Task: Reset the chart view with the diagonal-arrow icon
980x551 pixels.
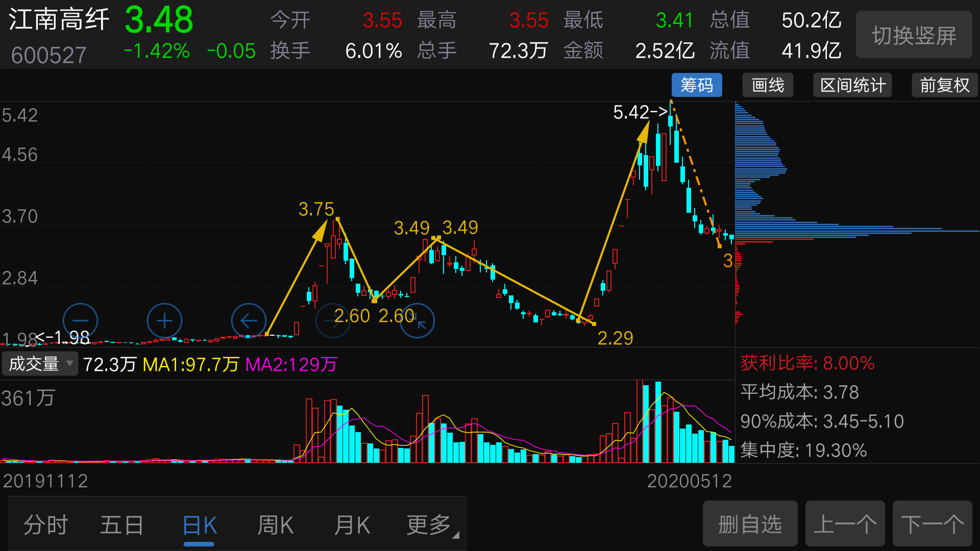Action: (417, 321)
